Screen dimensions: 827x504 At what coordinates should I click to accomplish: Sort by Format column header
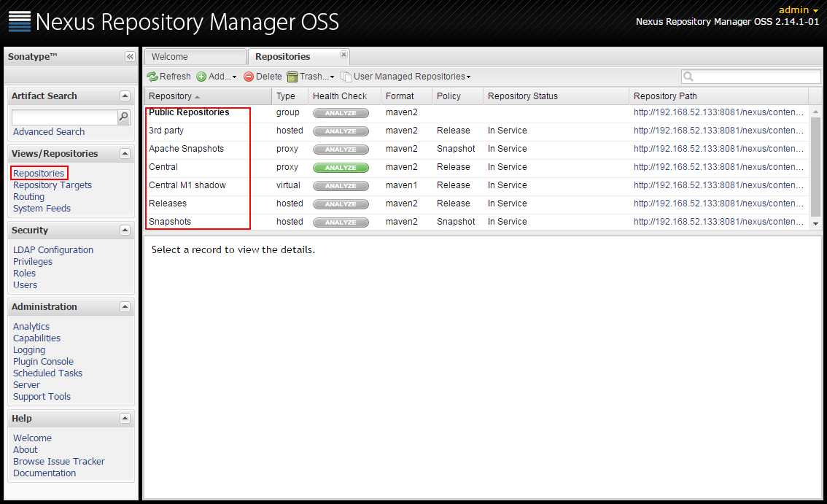[407, 96]
